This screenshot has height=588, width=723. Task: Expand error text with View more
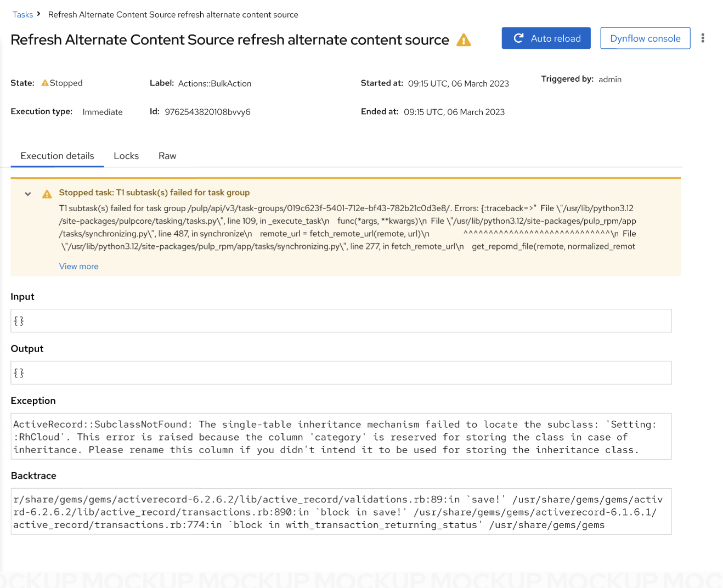79,267
